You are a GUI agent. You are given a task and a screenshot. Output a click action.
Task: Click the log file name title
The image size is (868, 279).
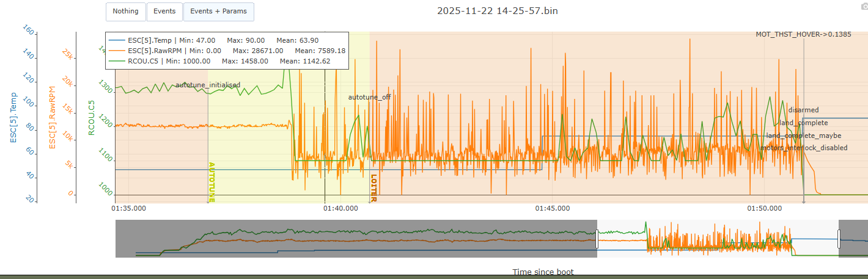pos(497,11)
